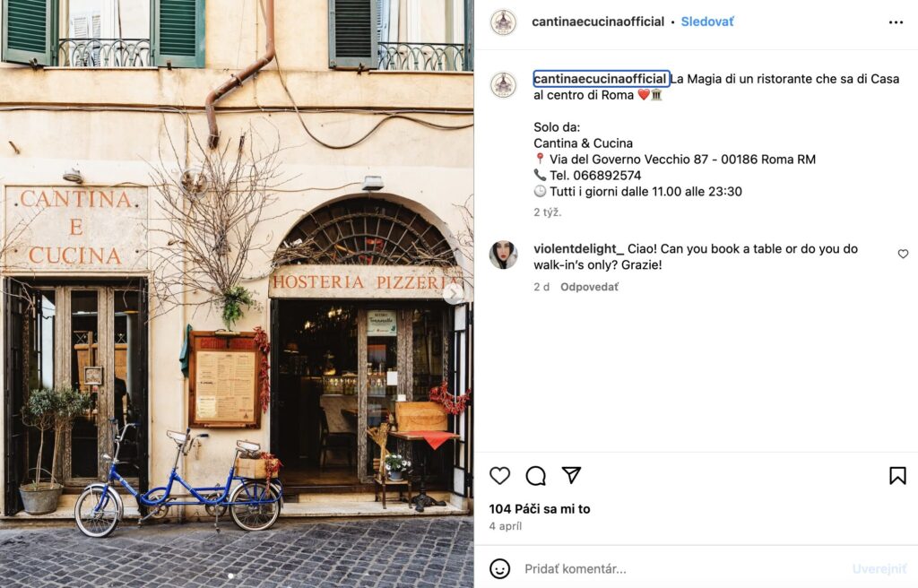
Task: Open highlighted cantinaecucinaofficial caption username
Action: tap(601, 79)
